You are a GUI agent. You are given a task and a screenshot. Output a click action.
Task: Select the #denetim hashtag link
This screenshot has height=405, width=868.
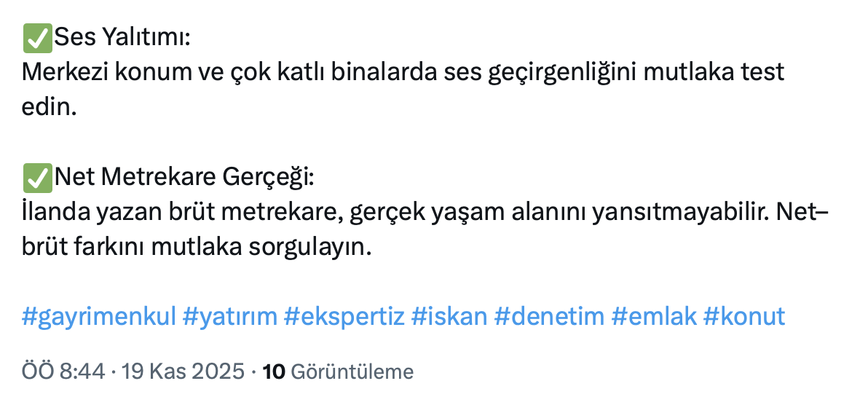[550, 317]
